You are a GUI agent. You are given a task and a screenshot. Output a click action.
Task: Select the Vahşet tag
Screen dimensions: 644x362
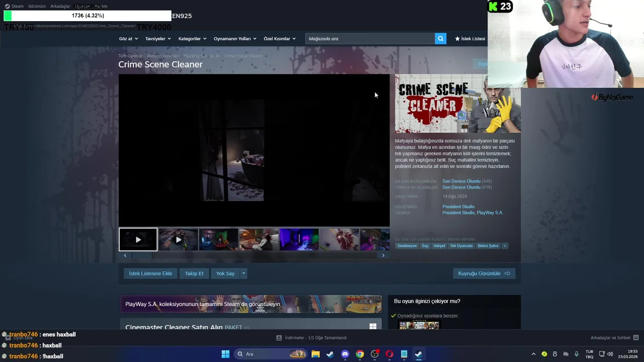coord(439,246)
